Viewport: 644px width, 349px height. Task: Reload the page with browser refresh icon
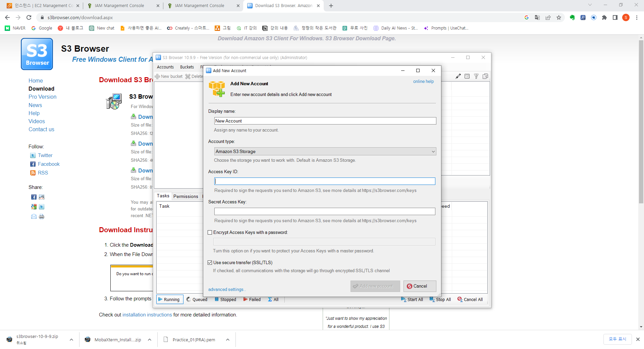point(29,17)
